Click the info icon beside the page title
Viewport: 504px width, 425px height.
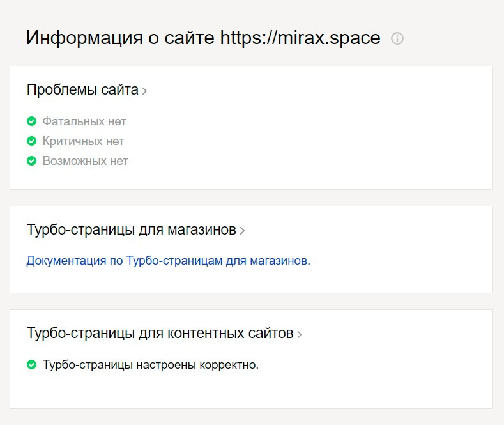tap(397, 38)
